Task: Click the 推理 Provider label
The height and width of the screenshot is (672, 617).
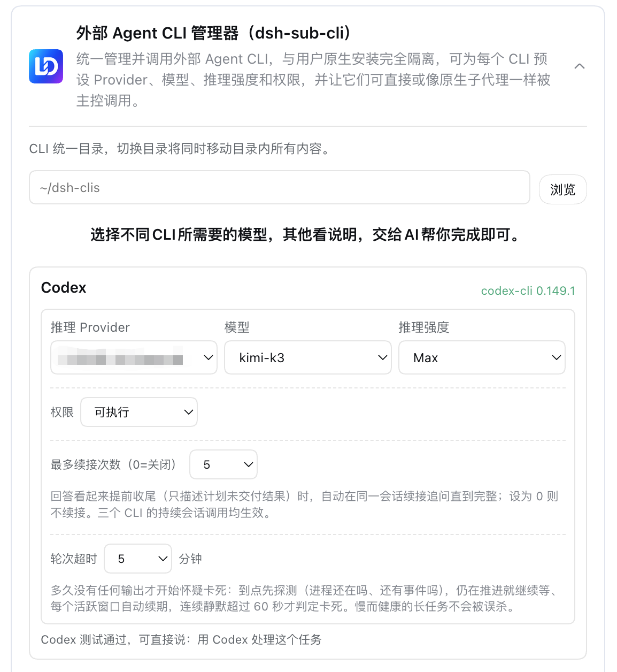Action: (90, 327)
